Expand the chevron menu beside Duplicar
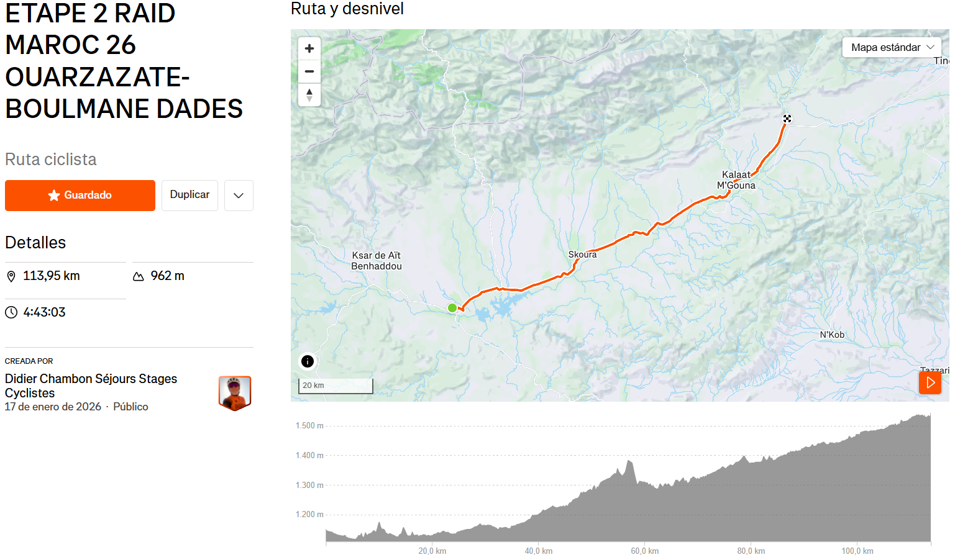 click(239, 196)
